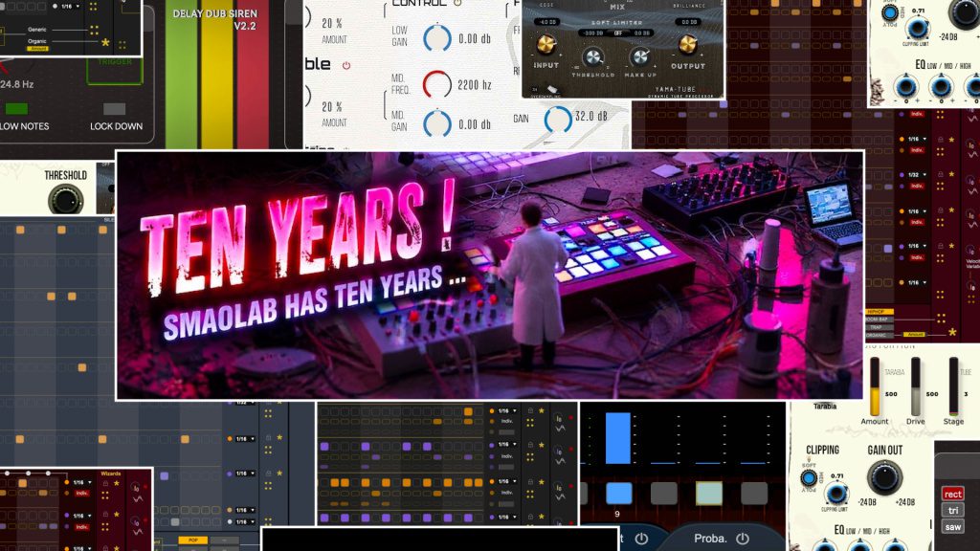This screenshot has width=980, height=551.
Task: Open the first 1/16 dropdown in dark-blue sequencer
Action: point(245,438)
